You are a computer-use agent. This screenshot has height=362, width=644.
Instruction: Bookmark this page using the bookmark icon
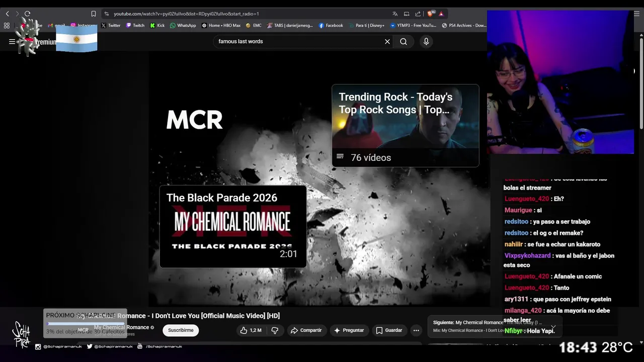point(94,14)
